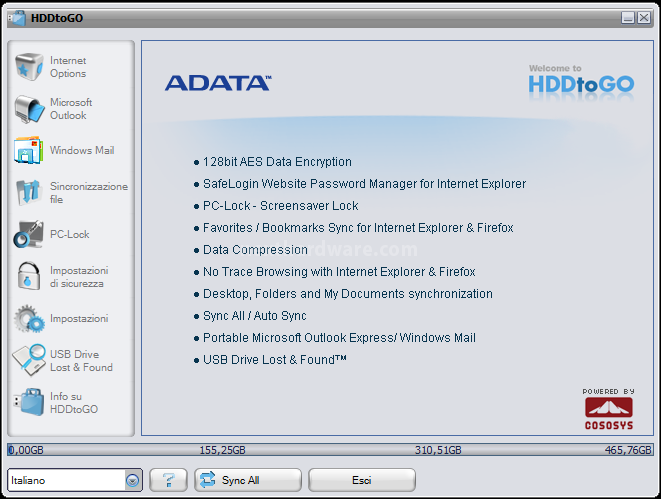This screenshot has height=499, width=661.
Task: Open the Impostazioni di sicurezza padlock icon
Action: tap(29, 276)
